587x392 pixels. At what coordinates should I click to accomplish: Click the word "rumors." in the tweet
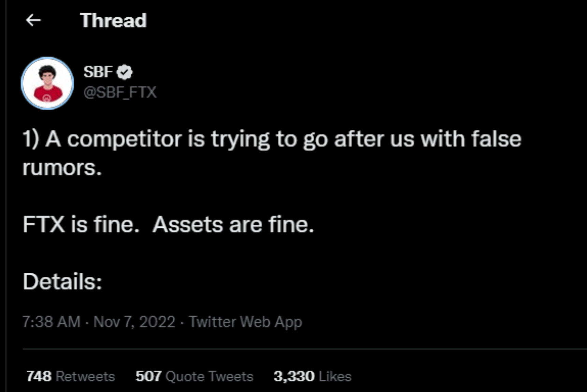(62, 168)
